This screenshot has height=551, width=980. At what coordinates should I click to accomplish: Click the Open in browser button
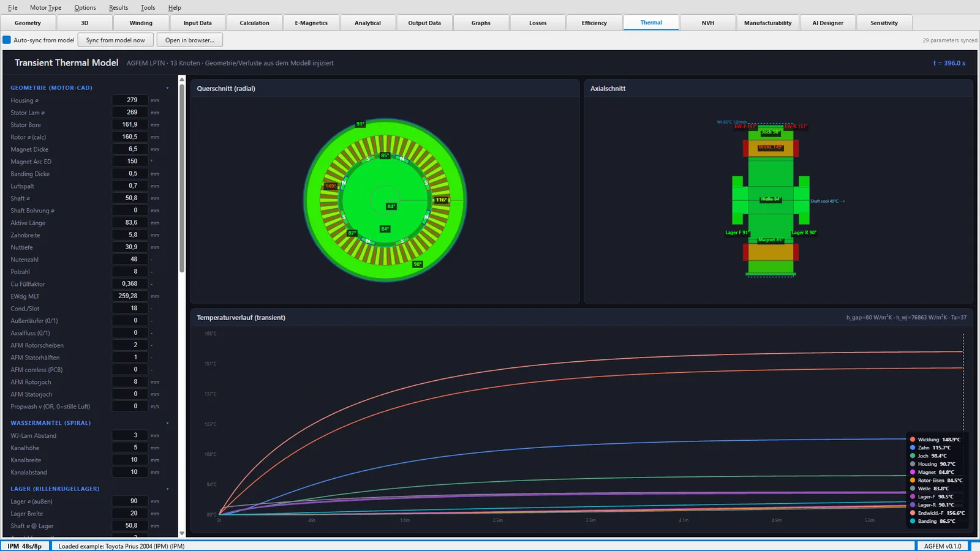point(190,40)
